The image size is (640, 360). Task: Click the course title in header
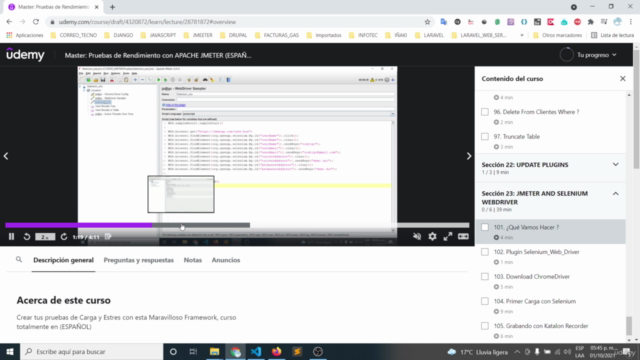[x=158, y=55]
